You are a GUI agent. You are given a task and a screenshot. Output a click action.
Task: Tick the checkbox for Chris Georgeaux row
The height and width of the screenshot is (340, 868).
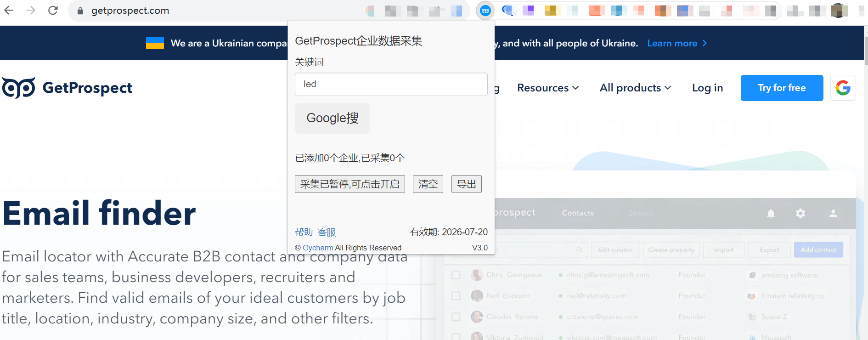456,275
